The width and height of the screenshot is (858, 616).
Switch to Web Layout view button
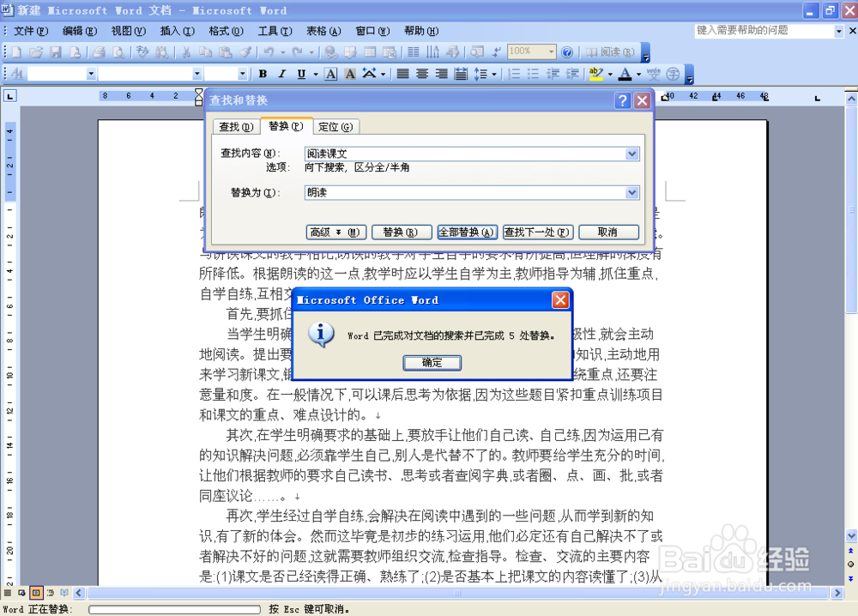point(22,593)
